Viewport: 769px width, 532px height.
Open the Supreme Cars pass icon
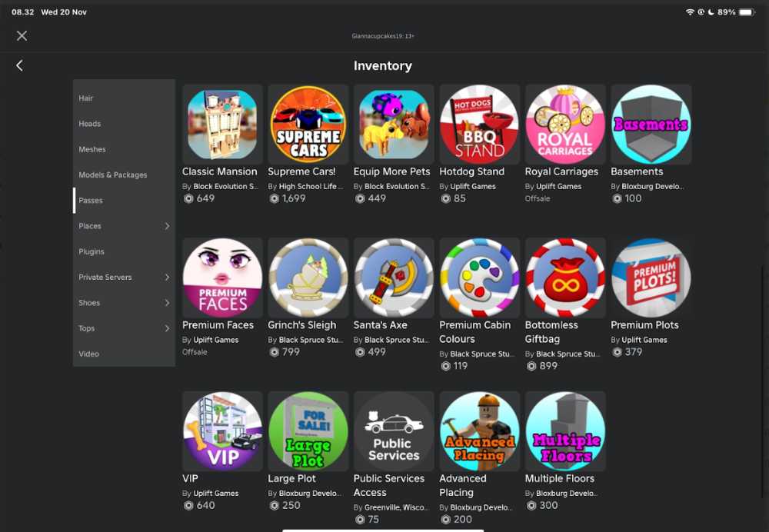tap(308, 125)
